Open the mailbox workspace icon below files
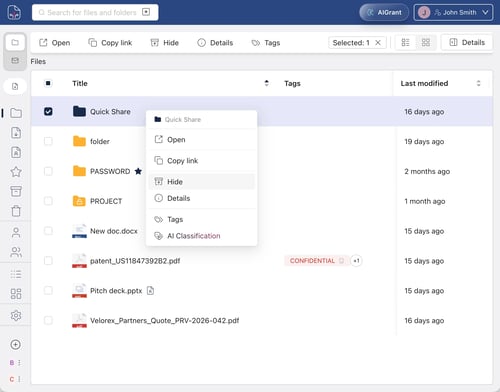 [x=15, y=60]
